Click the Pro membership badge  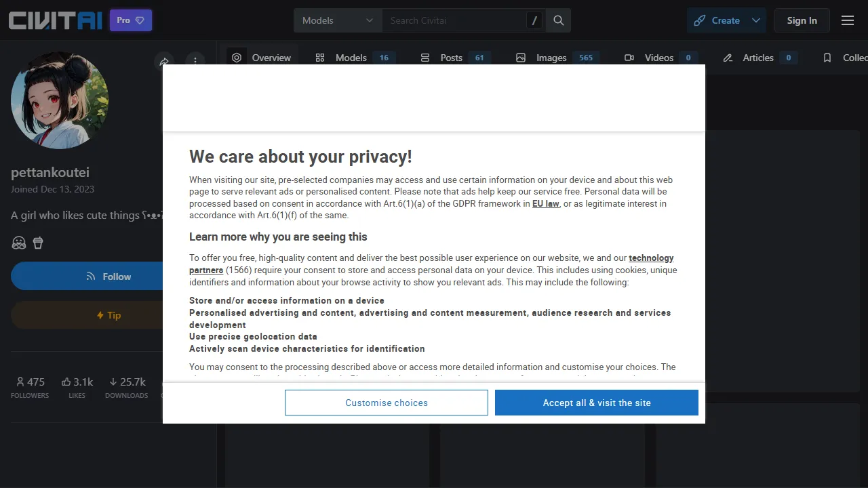131,20
